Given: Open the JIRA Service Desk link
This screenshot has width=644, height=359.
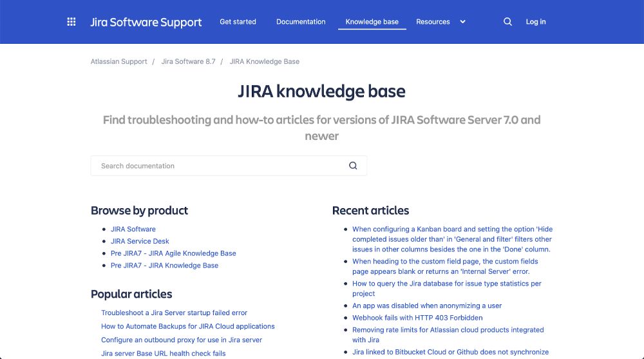Looking at the screenshot, I should pyautogui.click(x=140, y=241).
